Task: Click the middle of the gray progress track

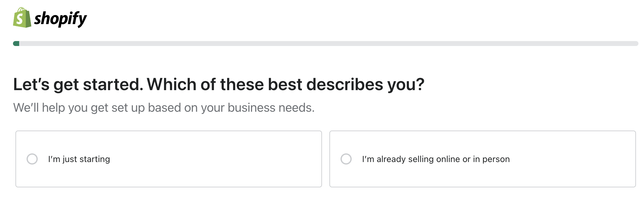Action: (326, 44)
